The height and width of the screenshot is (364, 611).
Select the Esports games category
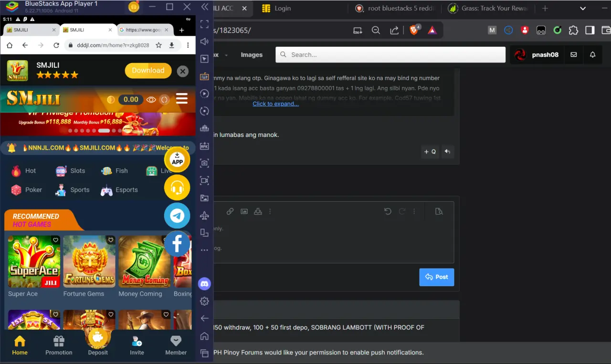[119, 190]
